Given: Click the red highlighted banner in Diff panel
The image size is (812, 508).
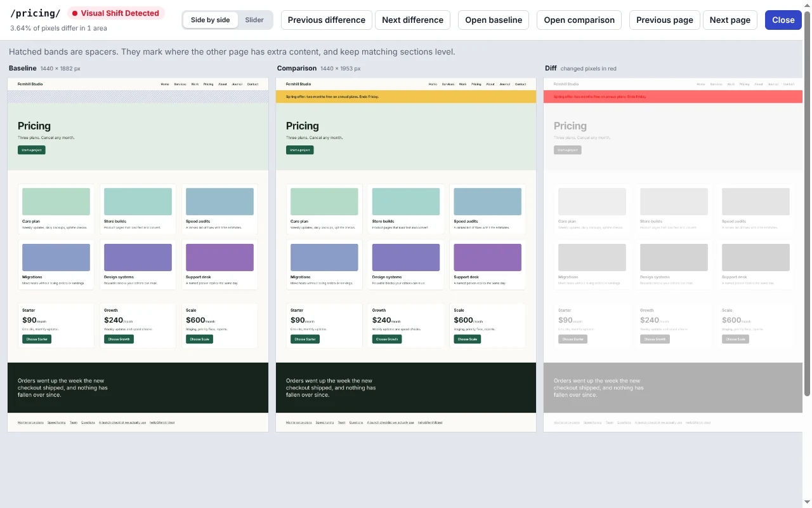Looking at the screenshot, I should pos(673,97).
